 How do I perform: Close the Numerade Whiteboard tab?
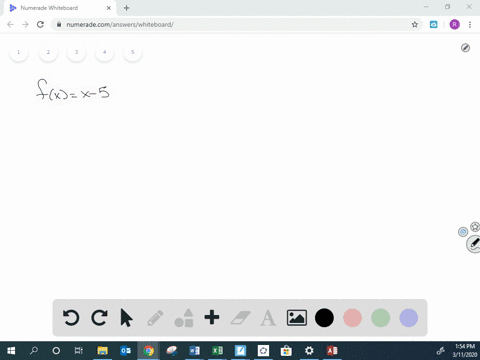click(x=109, y=8)
